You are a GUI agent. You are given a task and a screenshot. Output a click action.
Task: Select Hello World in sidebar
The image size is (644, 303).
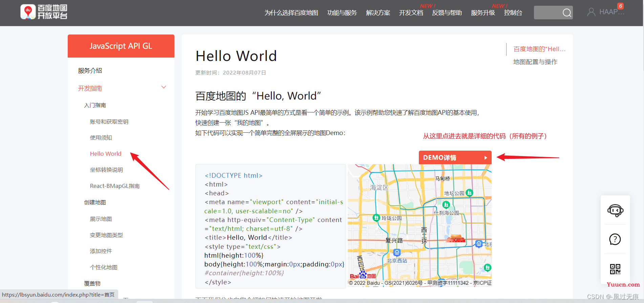click(x=106, y=154)
